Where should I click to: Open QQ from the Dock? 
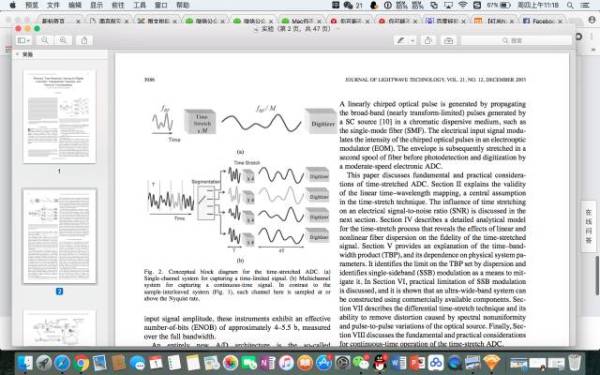pyautogui.click(x=380, y=362)
